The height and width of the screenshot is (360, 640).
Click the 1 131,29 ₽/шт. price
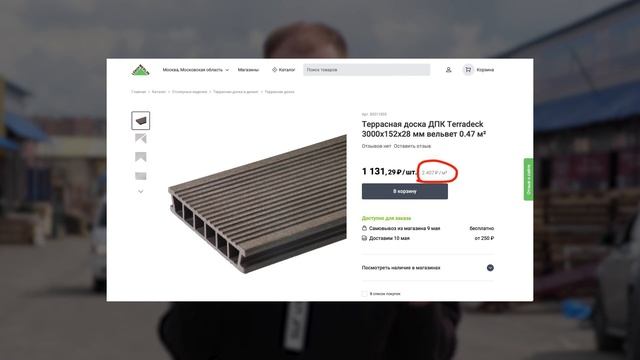click(389, 172)
